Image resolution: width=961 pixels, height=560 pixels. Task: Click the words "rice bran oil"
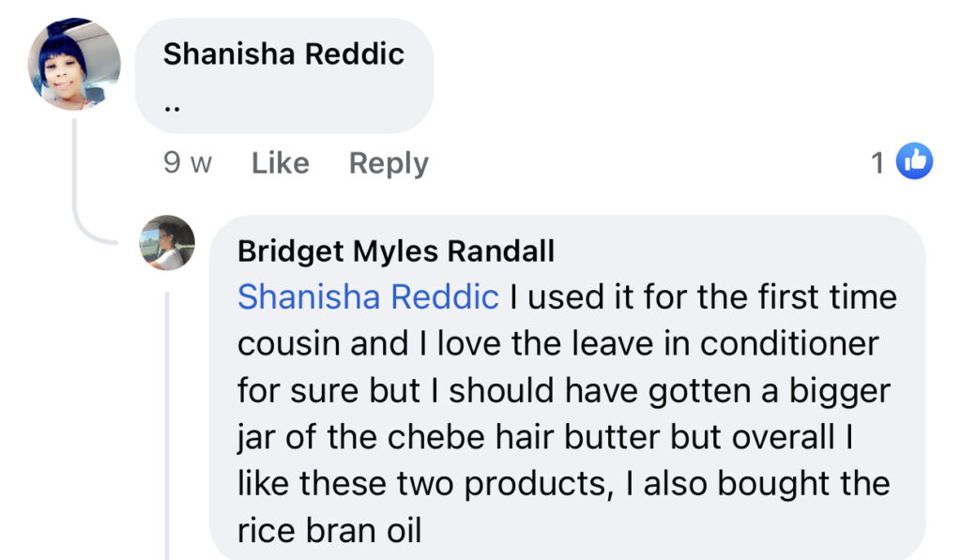click(329, 531)
